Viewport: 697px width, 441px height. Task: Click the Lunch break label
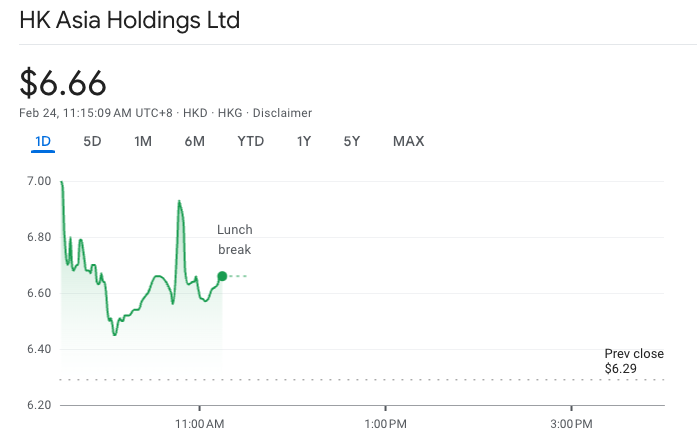coord(235,240)
